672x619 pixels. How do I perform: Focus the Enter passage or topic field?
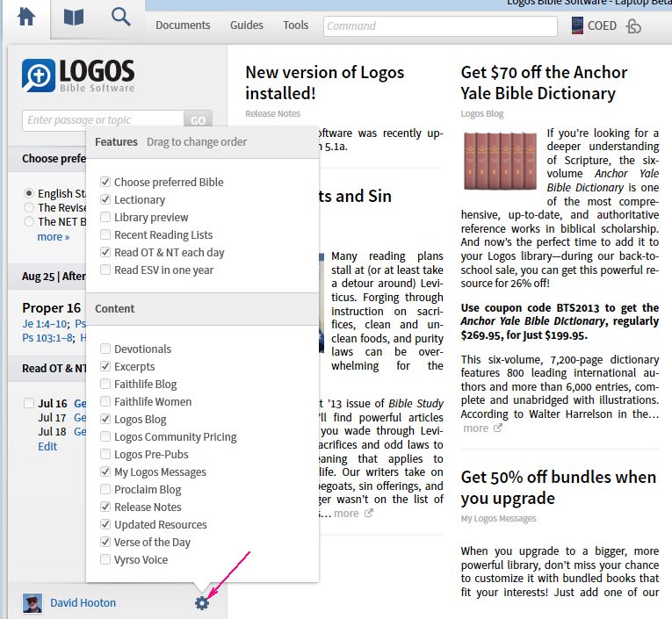(x=103, y=120)
